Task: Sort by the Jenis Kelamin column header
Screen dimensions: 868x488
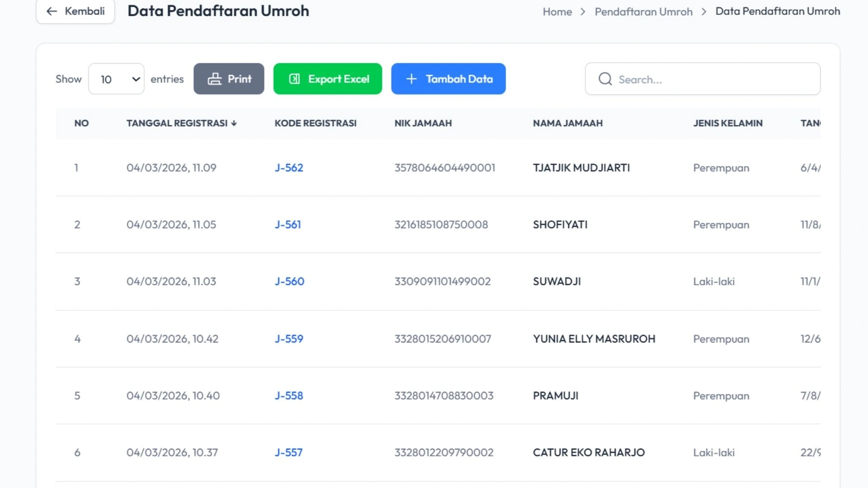Action: click(727, 123)
